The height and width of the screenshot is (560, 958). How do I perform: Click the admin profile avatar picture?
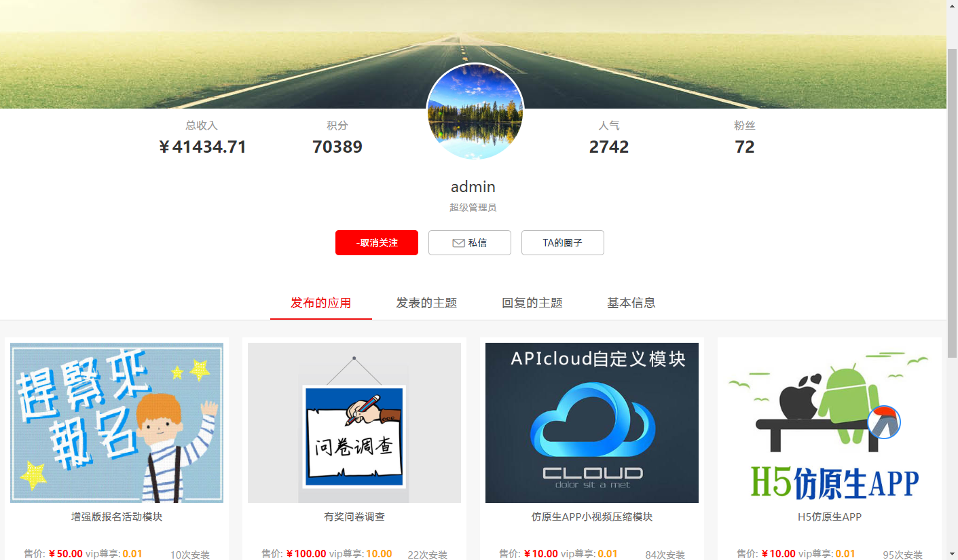click(x=475, y=111)
